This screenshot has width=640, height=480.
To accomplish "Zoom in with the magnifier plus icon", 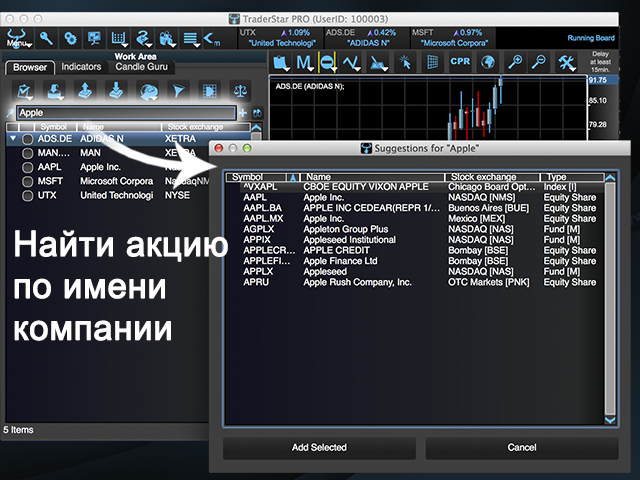I will (x=515, y=62).
